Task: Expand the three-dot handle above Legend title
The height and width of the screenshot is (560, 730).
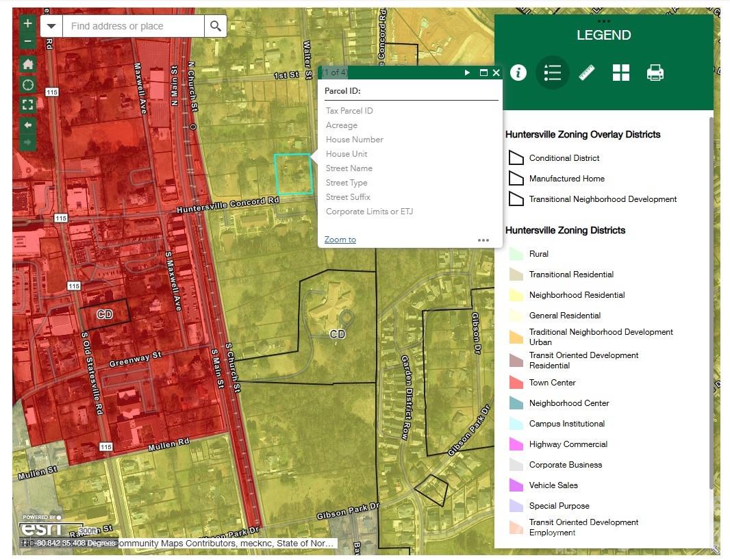Action: (x=603, y=22)
